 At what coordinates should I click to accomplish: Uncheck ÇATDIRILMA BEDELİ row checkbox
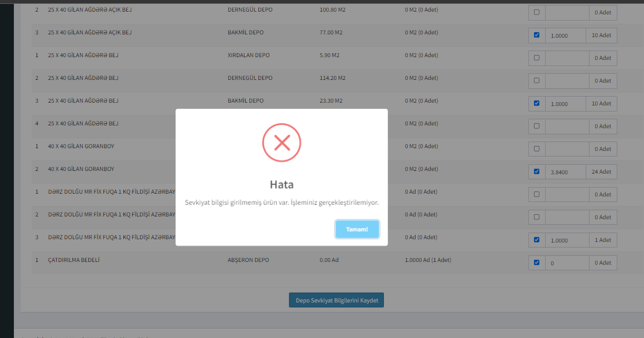536,263
